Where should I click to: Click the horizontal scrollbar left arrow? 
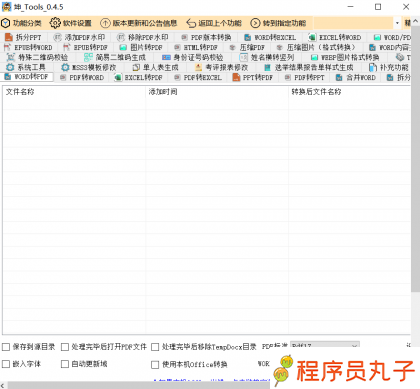point(3,385)
